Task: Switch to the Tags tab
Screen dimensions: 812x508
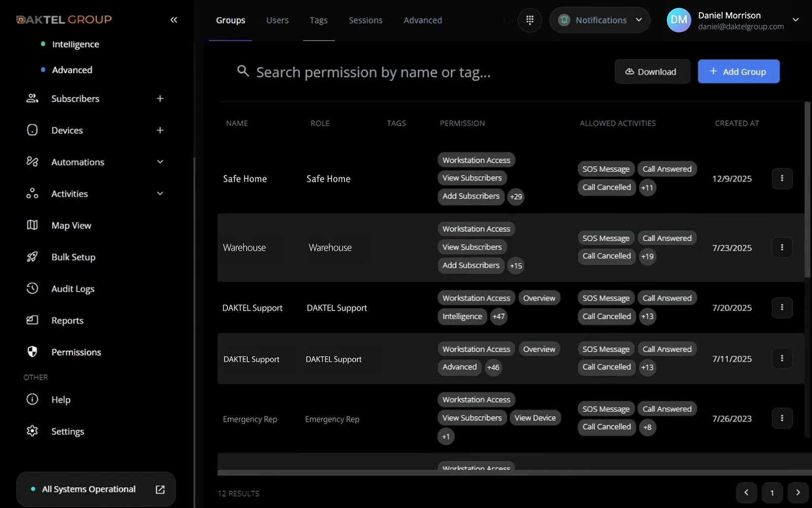Action: [319, 20]
